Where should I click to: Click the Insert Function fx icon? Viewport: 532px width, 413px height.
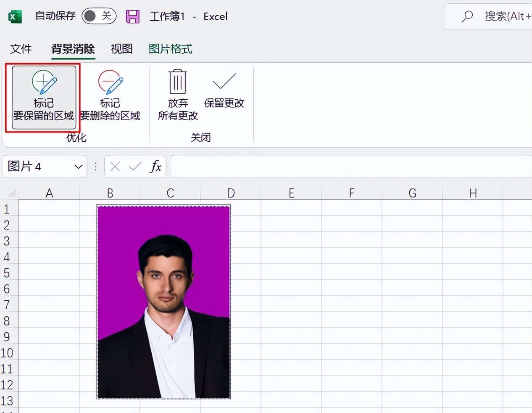[x=155, y=167]
